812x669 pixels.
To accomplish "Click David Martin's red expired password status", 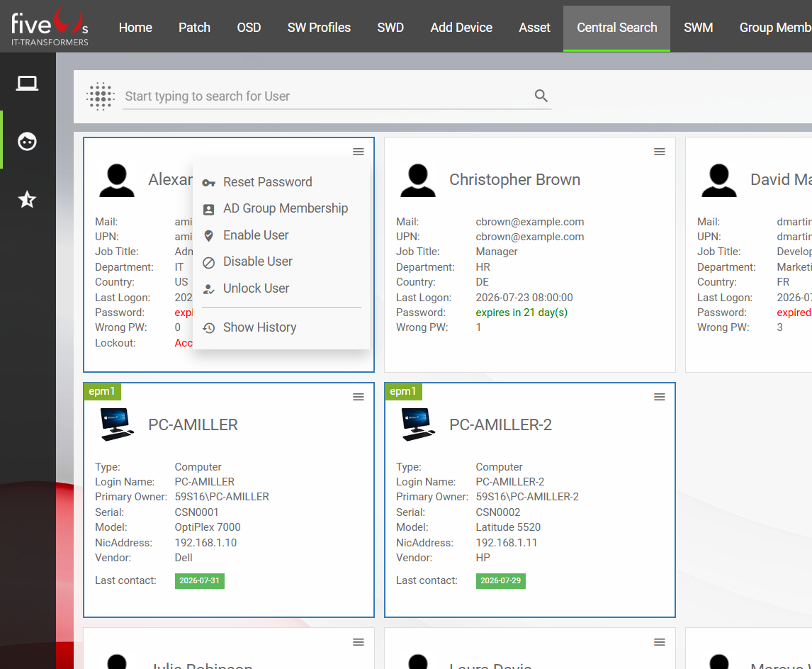I will [794, 313].
